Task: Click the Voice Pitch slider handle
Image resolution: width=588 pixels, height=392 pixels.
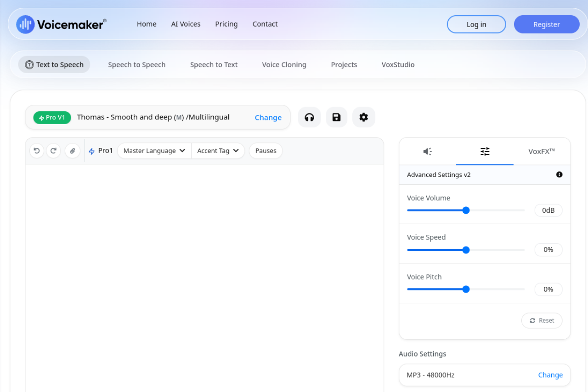Action: point(466,290)
